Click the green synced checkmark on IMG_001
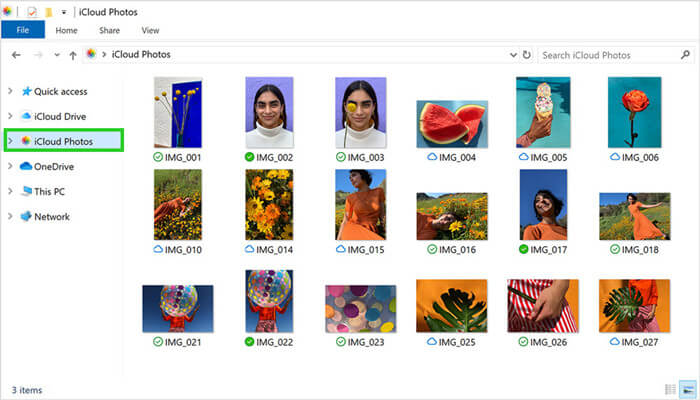This screenshot has height=400, width=700. coord(159,158)
